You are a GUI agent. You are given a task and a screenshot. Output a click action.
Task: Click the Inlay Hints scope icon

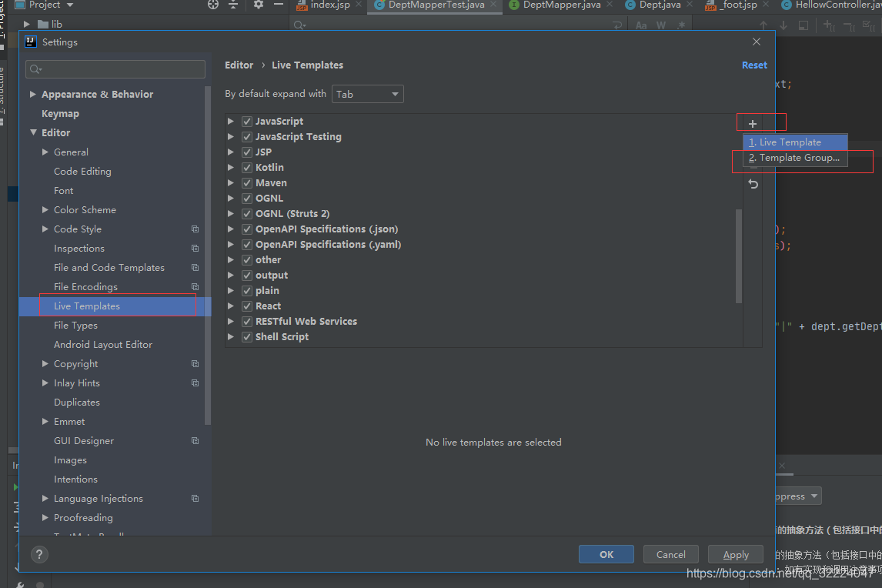[x=195, y=383]
